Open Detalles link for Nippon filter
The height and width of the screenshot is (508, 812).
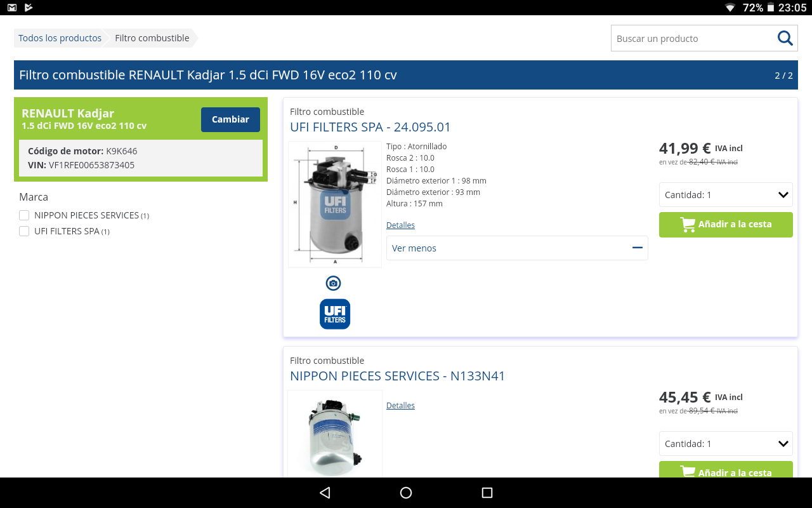pyautogui.click(x=400, y=406)
